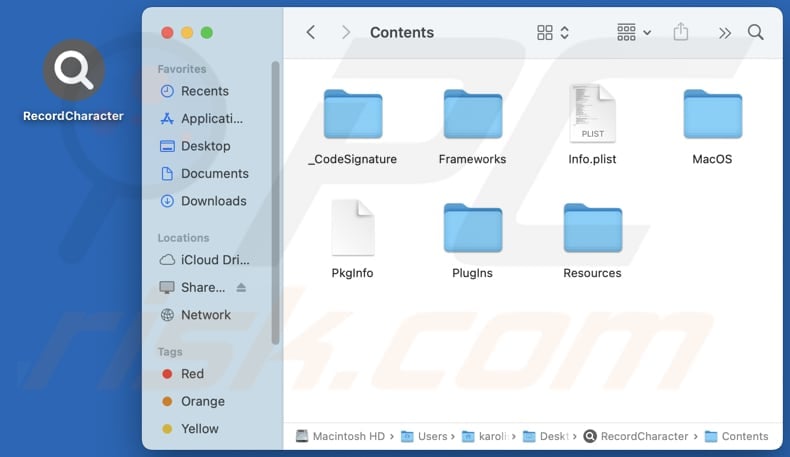Screen dimensions: 790x457
Task: Go to Desktop in the sidebar
Action: pyautogui.click(x=195, y=146)
